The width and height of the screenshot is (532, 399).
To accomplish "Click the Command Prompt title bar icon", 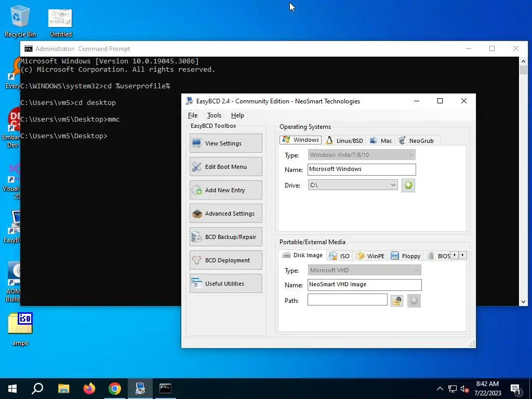I will tap(29, 49).
